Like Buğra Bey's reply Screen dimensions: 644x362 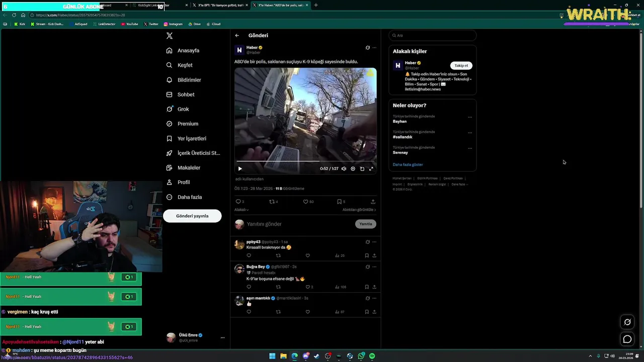point(309,287)
